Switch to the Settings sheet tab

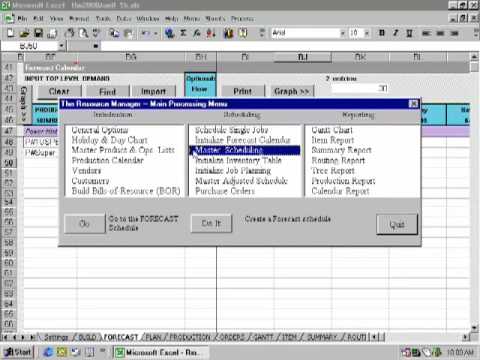coord(56,337)
